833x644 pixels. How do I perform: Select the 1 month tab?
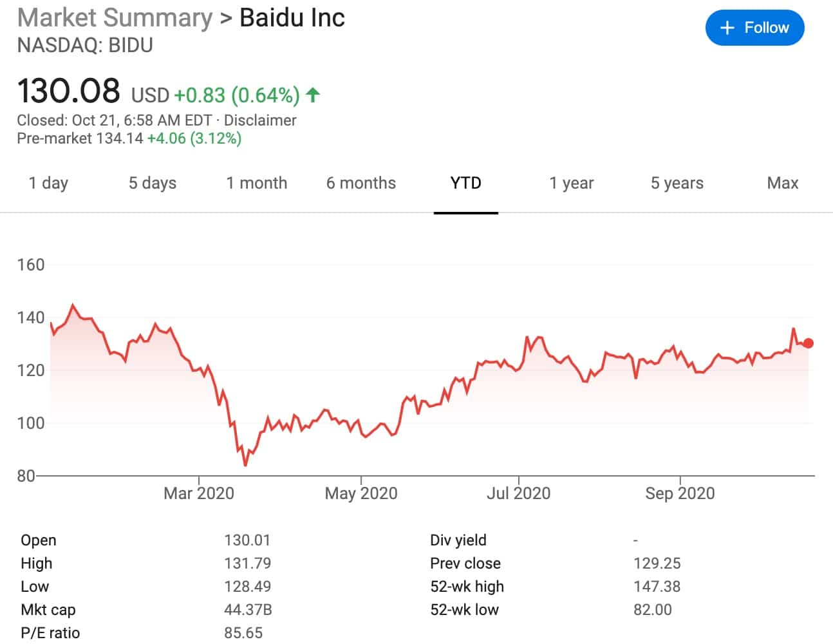click(257, 183)
